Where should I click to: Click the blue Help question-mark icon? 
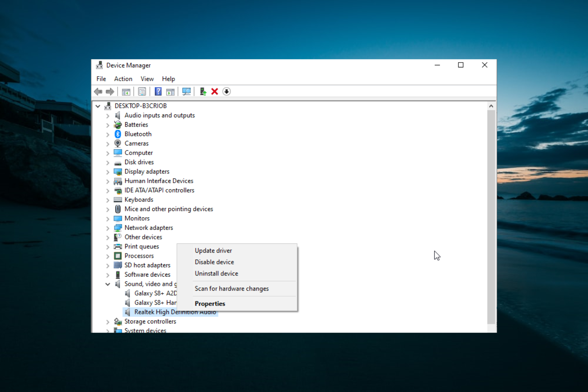[158, 92]
